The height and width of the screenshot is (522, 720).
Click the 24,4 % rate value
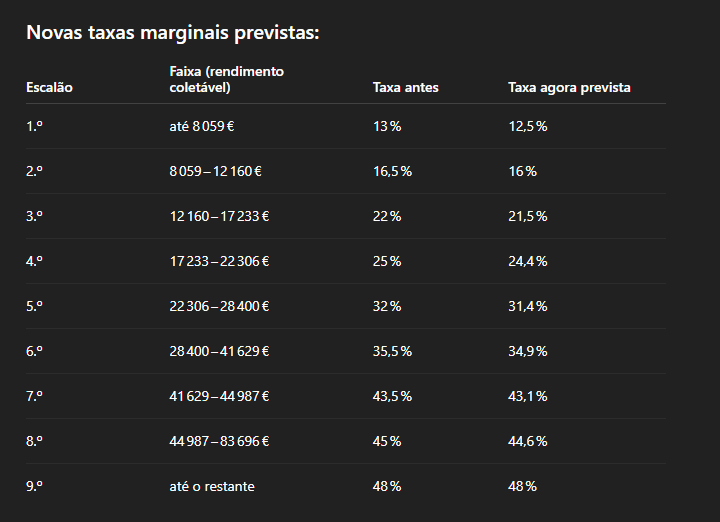[528, 261]
